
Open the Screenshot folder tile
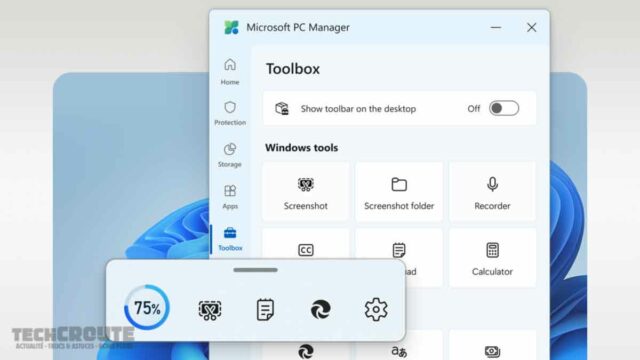(399, 192)
